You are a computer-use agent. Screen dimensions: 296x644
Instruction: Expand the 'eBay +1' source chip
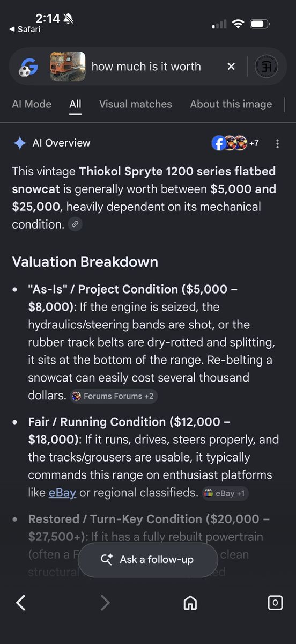[225, 493]
